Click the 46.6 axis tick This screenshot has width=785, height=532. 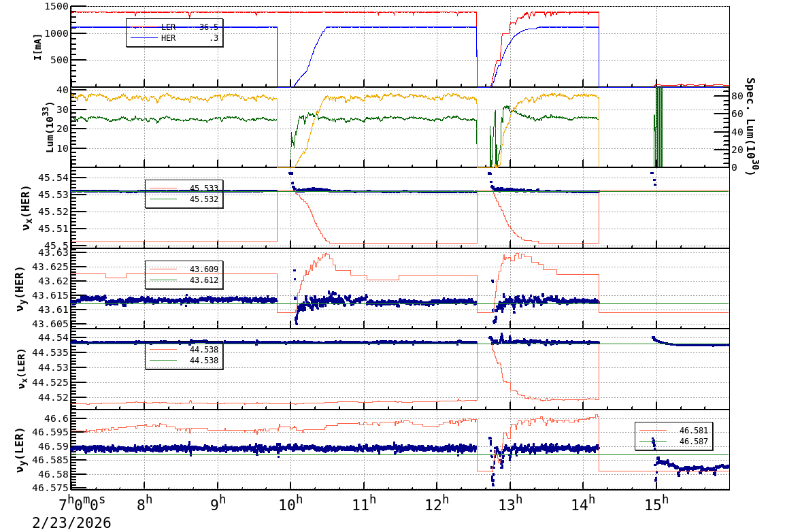56,418
